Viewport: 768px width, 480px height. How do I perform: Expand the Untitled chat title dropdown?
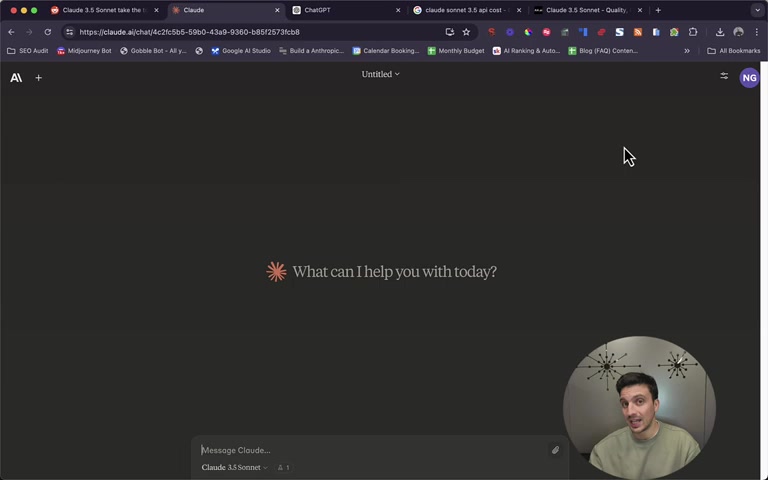click(381, 74)
